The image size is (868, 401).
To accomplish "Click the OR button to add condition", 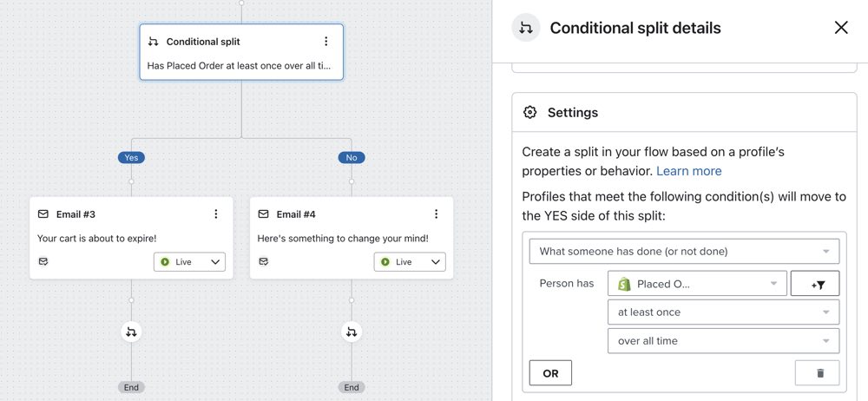I will click(x=550, y=373).
